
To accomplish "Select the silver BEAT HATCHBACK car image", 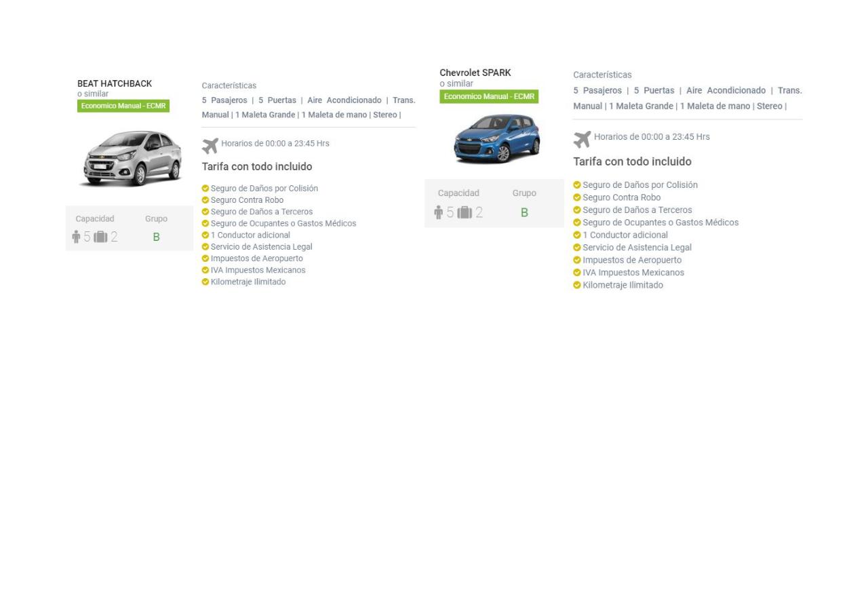I will [132, 158].
